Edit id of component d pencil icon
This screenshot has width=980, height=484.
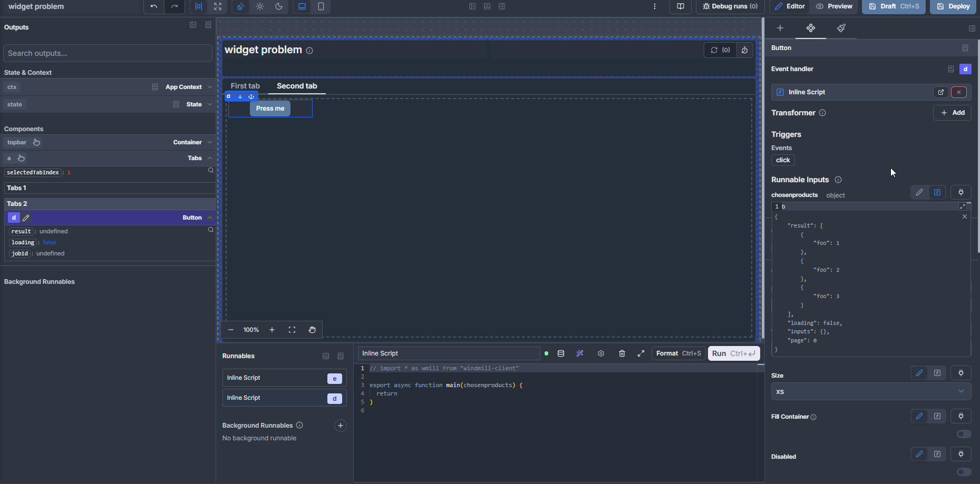tap(26, 218)
